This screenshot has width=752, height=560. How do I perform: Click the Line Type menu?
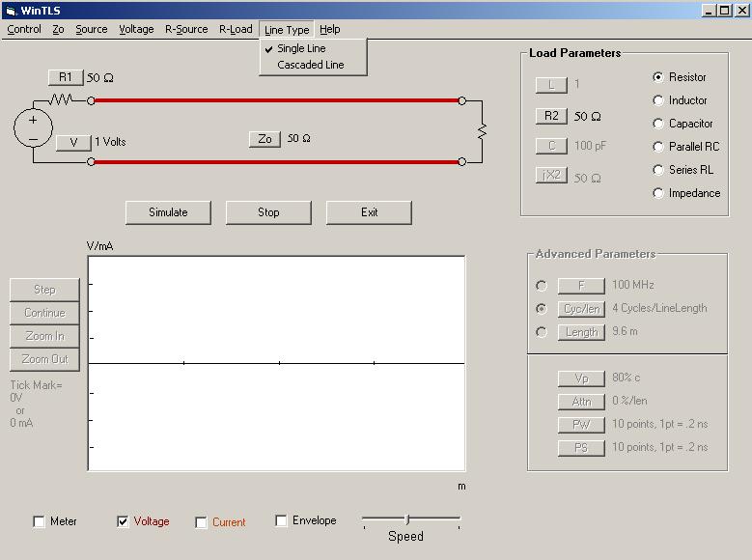tap(287, 30)
